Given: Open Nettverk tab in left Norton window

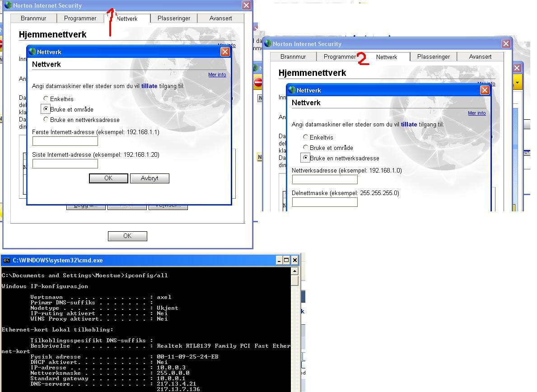Looking at the screenshot, I should point(127,19).
